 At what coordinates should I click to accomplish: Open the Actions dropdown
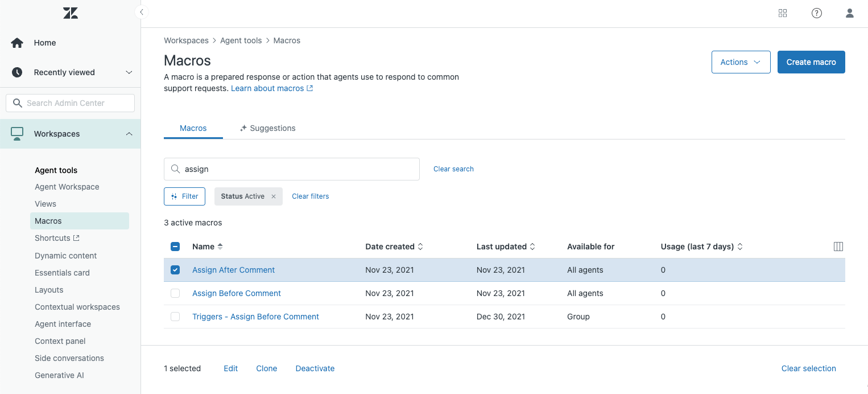click(741, 61)
